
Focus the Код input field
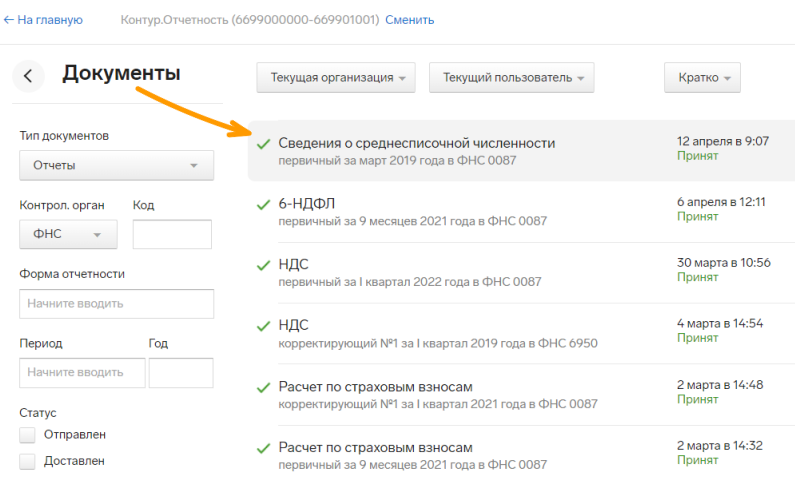pos(172,235)
